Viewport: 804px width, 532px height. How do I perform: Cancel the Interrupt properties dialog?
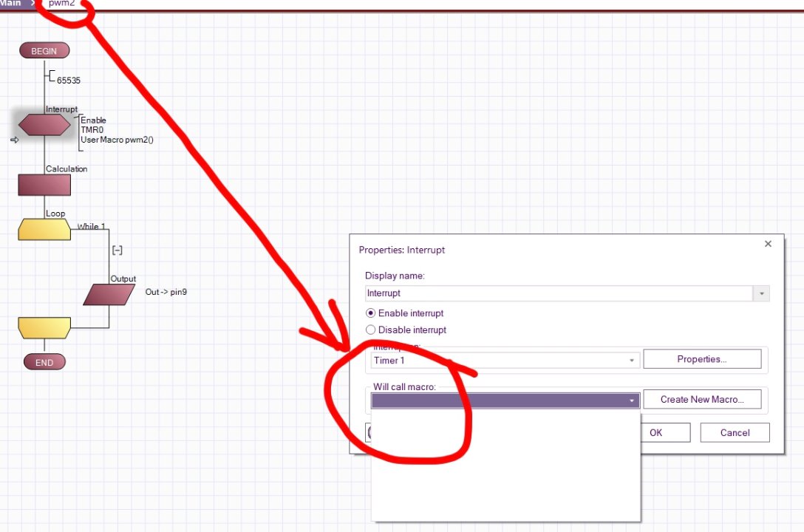coord(735,433)
